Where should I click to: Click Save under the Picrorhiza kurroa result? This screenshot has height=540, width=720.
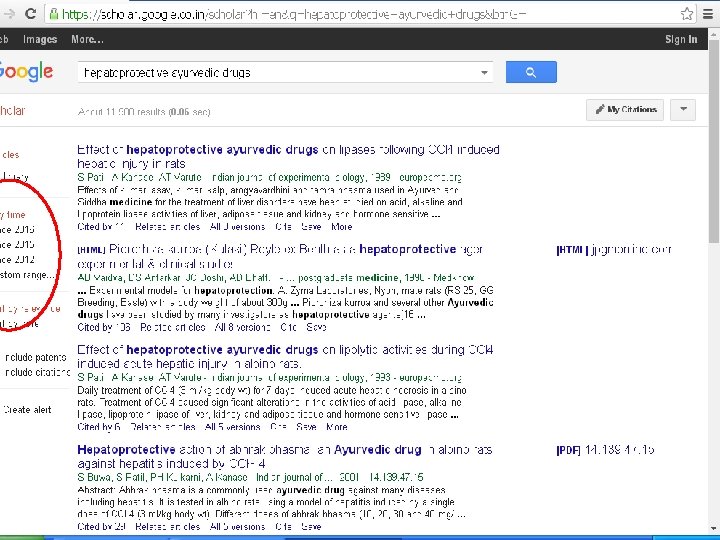click(316, 327)
